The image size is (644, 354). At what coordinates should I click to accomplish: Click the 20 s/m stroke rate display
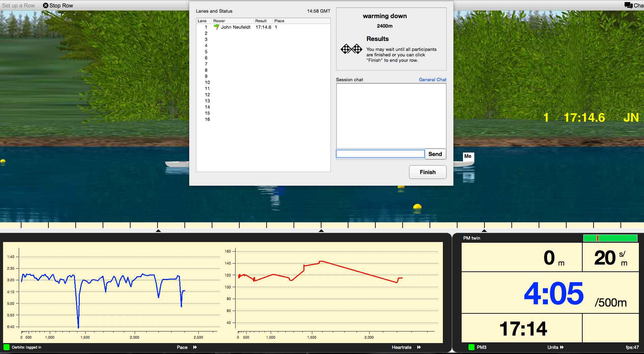tap(611, 258)
